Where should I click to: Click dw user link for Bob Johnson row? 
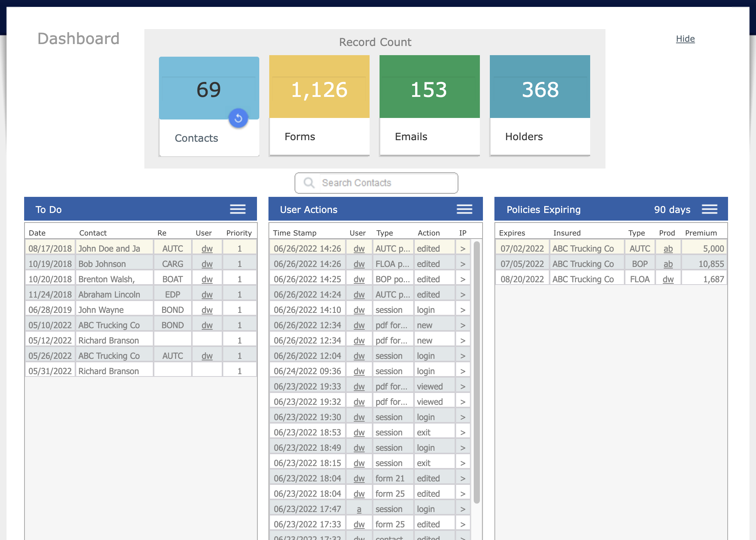(x=207, y=264)
